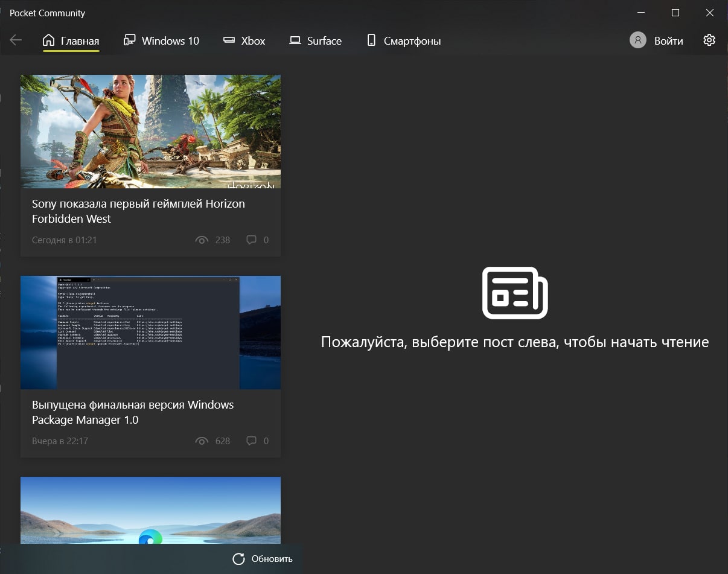Image resolution: width=728 pixels, height=574 pixels.
Task: Click the home icon beside Главная
Action: tap(49, 40)
